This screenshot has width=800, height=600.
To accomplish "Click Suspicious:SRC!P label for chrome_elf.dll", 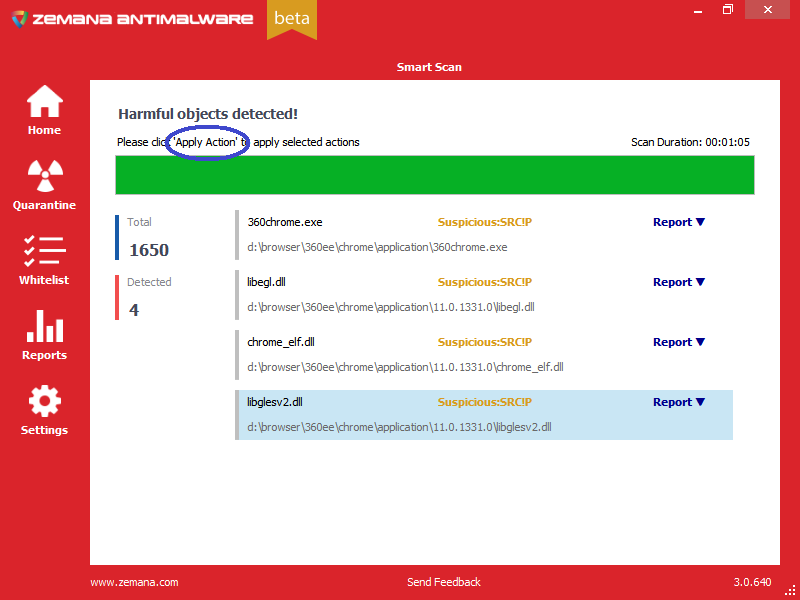I will pyautogui.click(x=485, y=342).
